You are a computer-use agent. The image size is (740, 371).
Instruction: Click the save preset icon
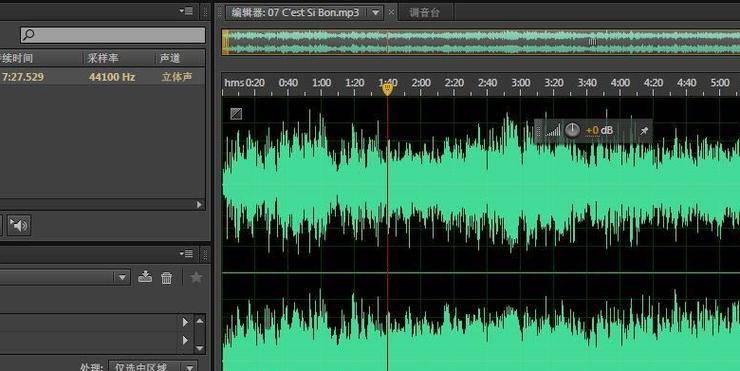coord(145,277)
